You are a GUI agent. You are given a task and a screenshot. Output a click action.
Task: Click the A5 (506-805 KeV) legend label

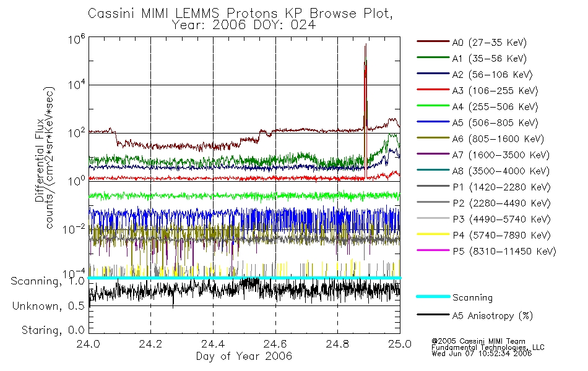[495, 123]
